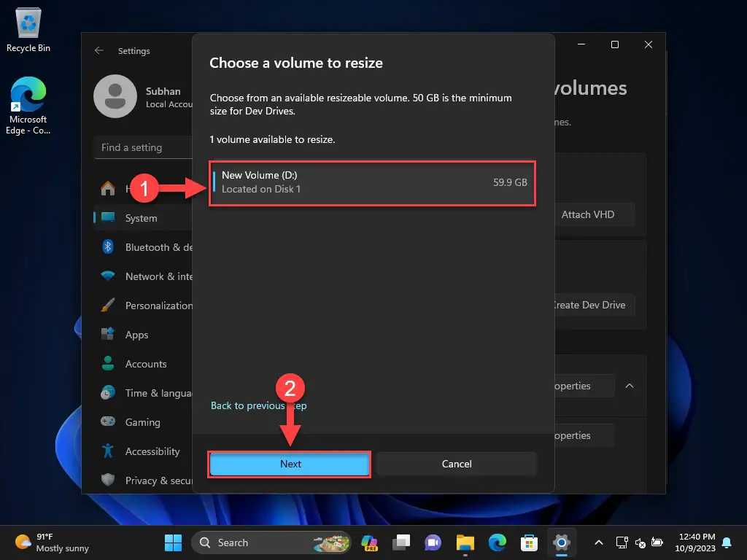
Task: Collapse the disk section chevron
Action: (x=630, y=386)
